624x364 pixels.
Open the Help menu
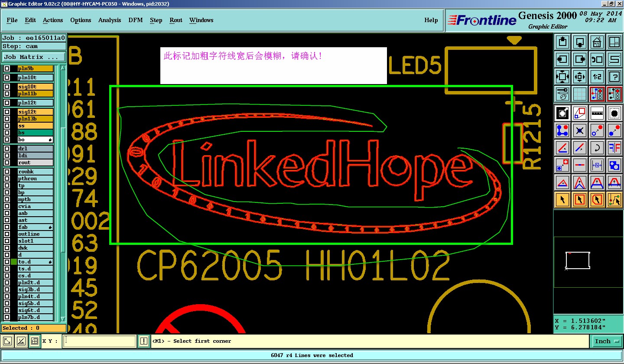[431, 20]
